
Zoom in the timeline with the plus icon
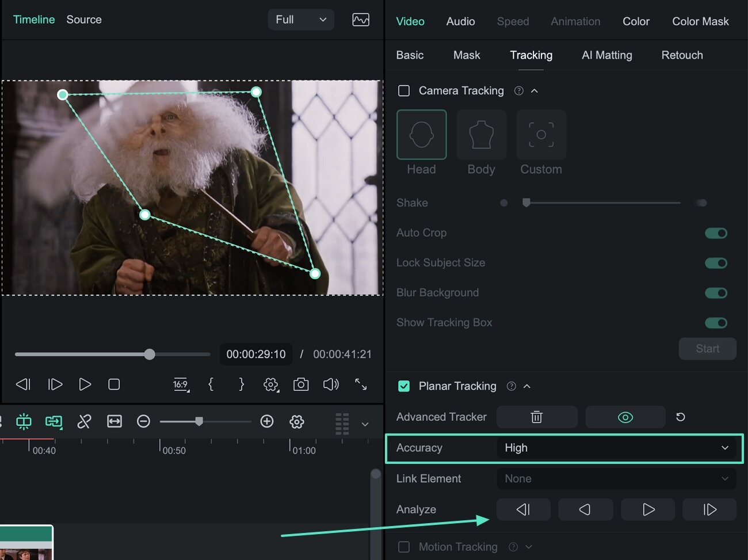pos(267,422)
